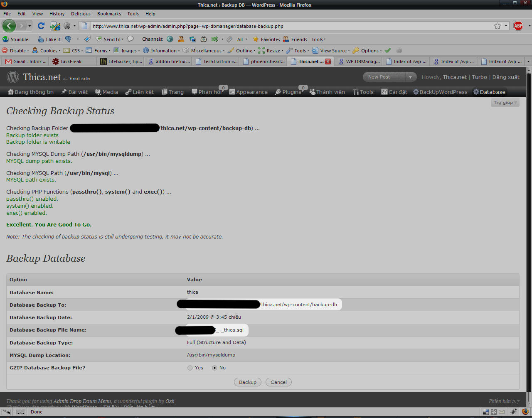This screenshot has width=532, height=418.
Task: Open the web developer Disable dropdown
Action: pyautogui.click(x=16, y=51)
